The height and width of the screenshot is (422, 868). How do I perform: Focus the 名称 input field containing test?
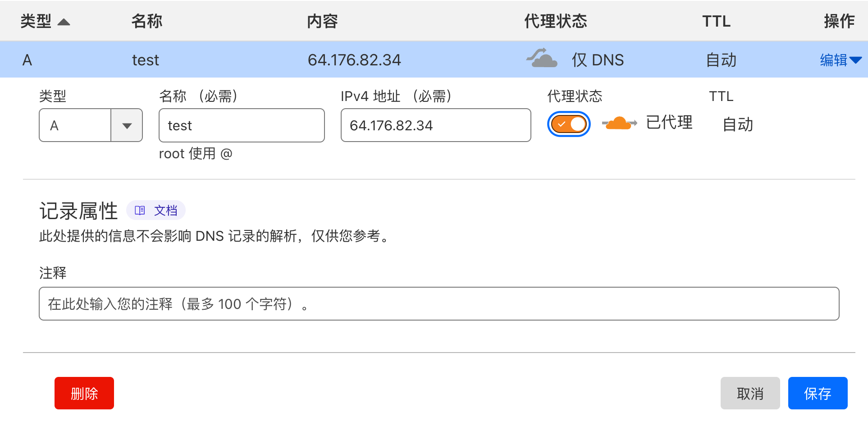point(242,125)
